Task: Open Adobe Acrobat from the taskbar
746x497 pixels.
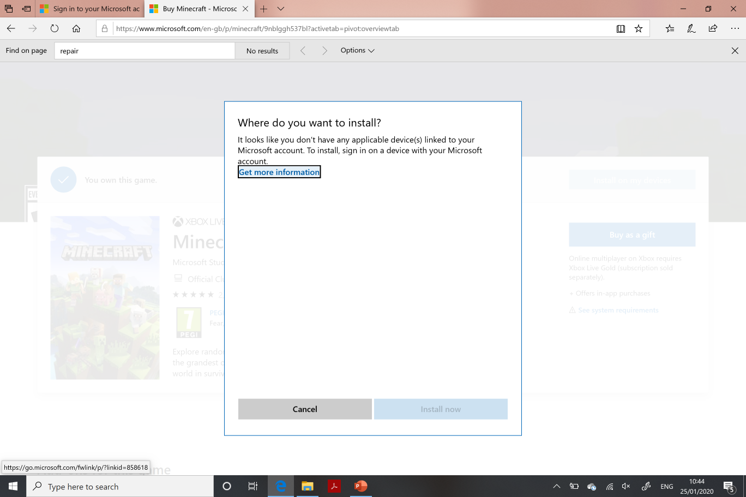Action: tap(334, 486)
